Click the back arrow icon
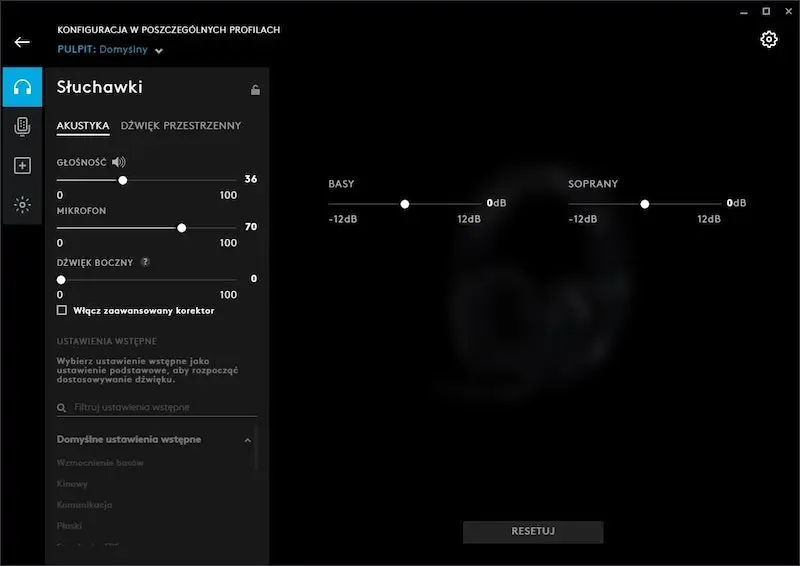The width and height of the screenshot is (800, 566). pos(22,43)
